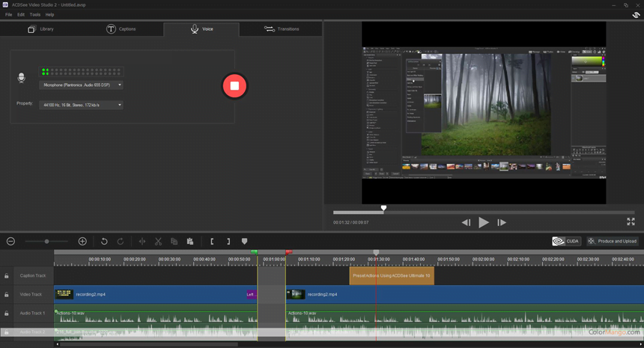This screenshot has height=348, width=644.
Task: Set the selection start bracket
Action: pyautogui.click(x=212, y=241)
